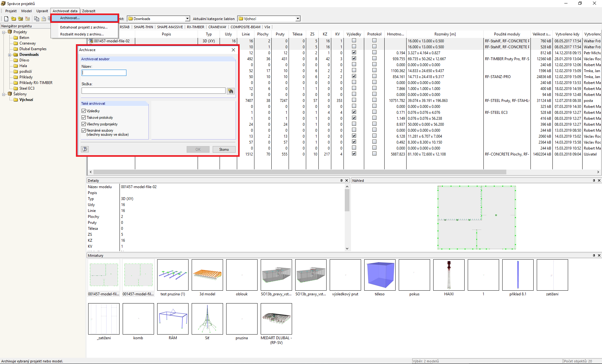The width and height of the screenshot is (602, 364).
Task: Open the Výchozí template category dropdown
Action: [x=297, y=18]
